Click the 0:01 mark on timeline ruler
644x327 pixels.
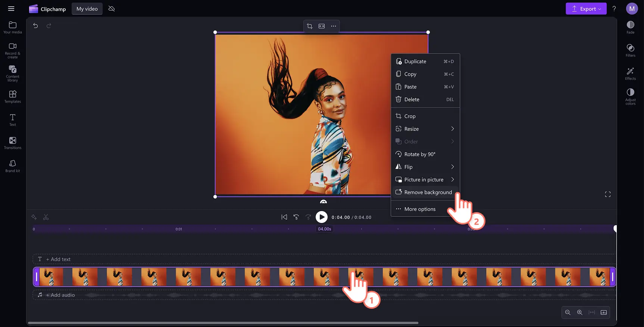coord(179,229)
